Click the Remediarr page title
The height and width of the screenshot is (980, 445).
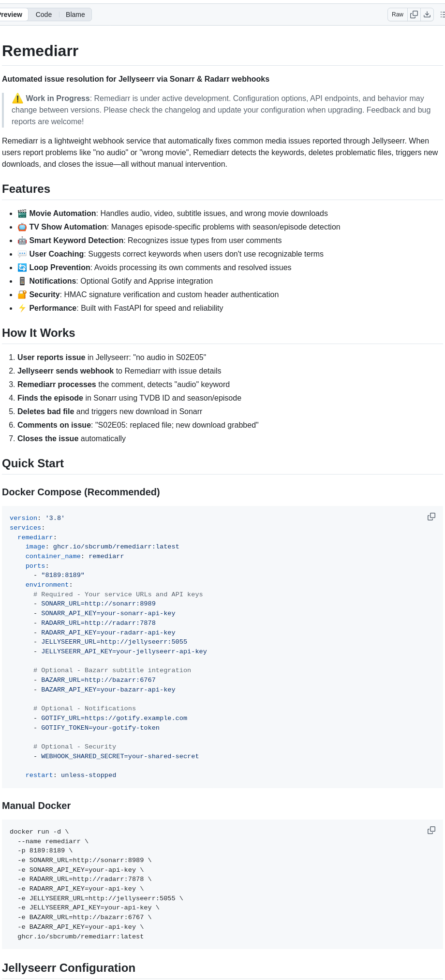(x=40, y=51)
